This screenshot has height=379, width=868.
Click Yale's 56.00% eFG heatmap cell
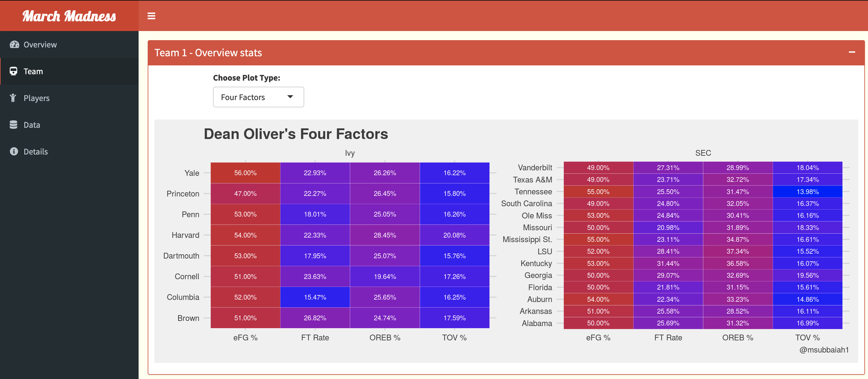pyautogui.click(x=245, y=173)
